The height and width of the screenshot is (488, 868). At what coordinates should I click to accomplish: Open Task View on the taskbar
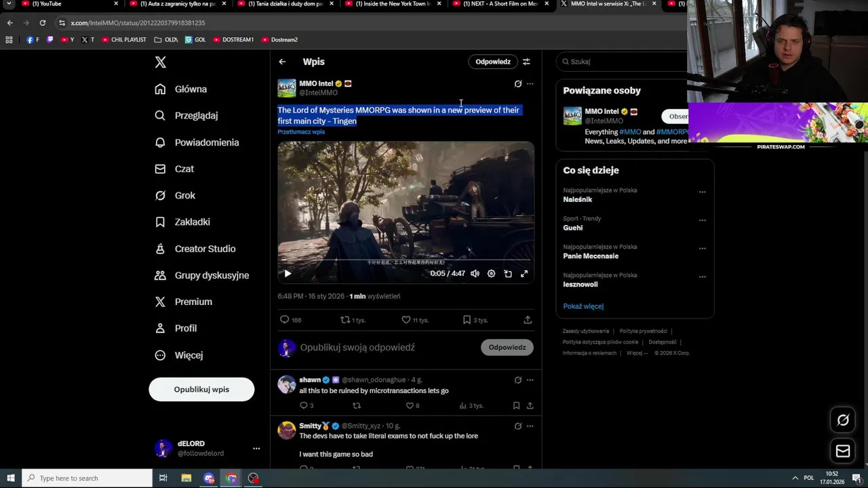pyautogui.click(x=163, y=479)
